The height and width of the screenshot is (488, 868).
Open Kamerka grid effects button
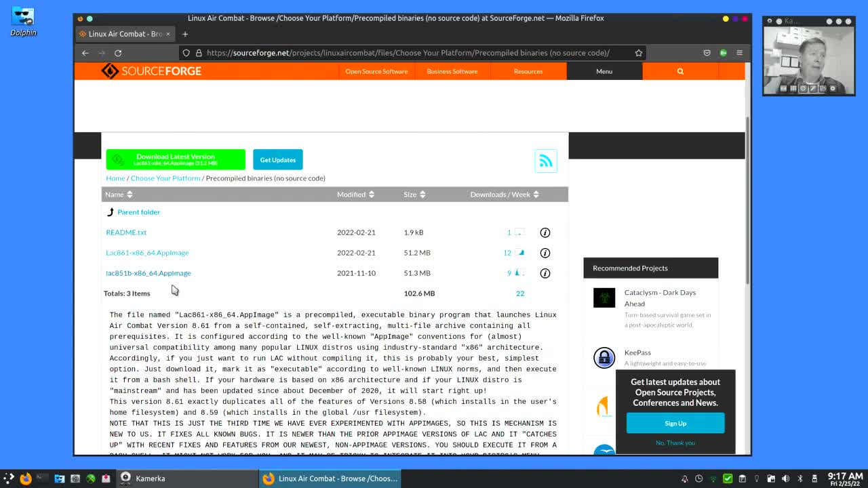click(793, 88)
